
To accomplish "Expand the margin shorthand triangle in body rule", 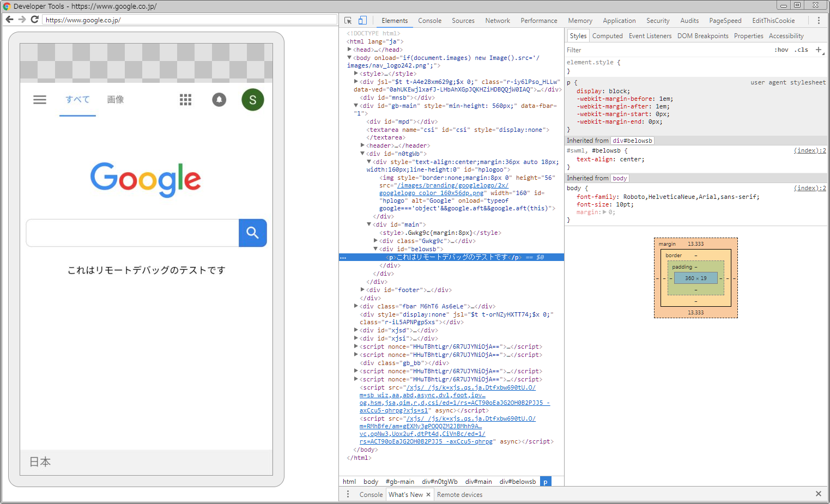I will point(604,212).
